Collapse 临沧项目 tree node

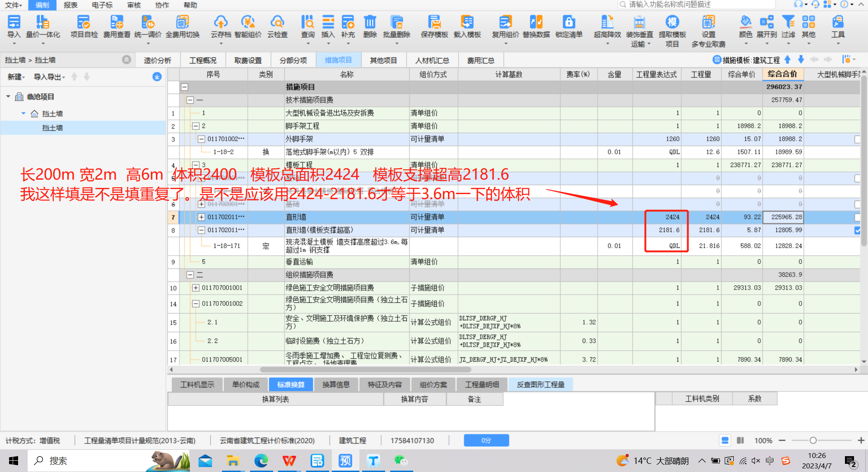8,97
